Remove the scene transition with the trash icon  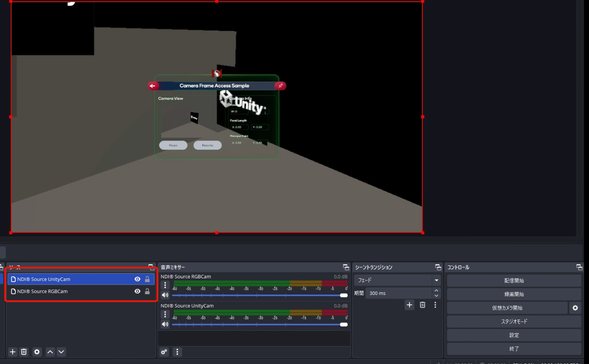tap(422, 305)
